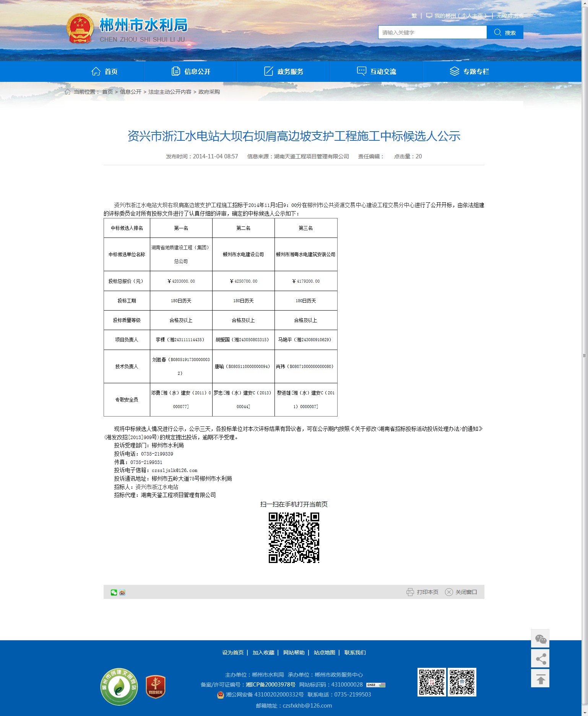Open the floating WeChat sidebar icon
Screen dimensions: 588x716
(540, 639)
